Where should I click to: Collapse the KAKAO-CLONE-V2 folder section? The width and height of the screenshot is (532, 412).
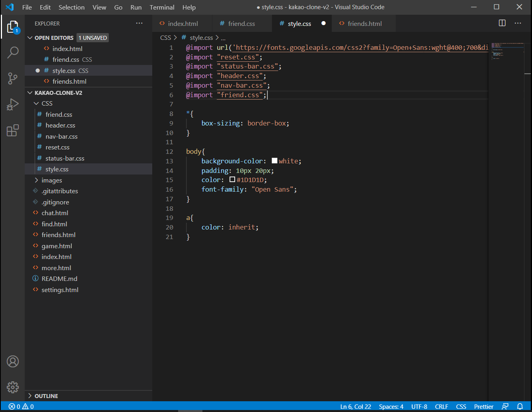(x=30, y=92)
